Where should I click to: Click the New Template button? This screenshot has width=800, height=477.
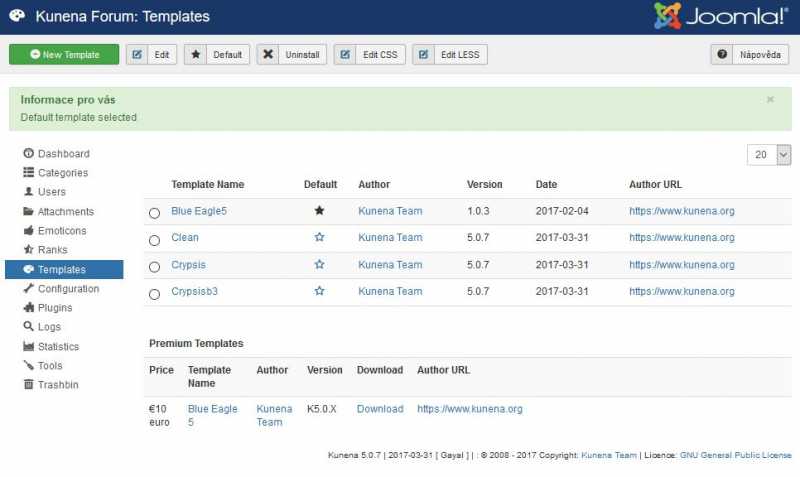[x=64, y=55]
